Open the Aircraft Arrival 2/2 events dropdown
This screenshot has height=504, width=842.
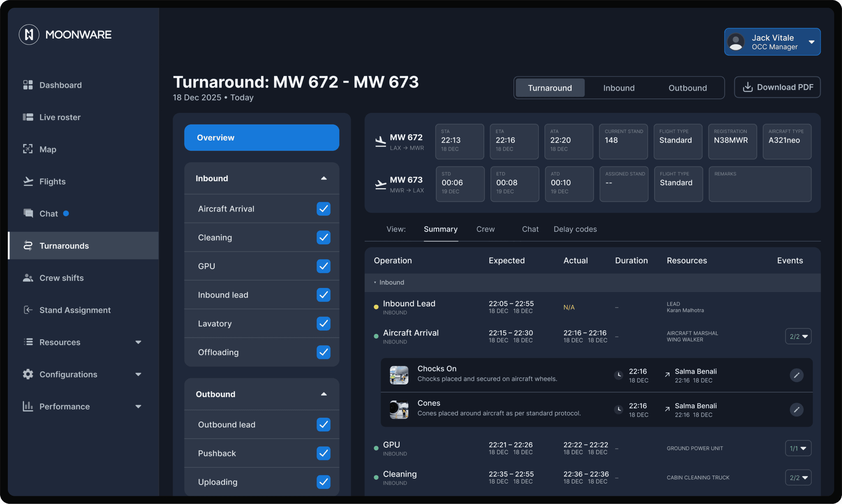(x=798, y=336)
